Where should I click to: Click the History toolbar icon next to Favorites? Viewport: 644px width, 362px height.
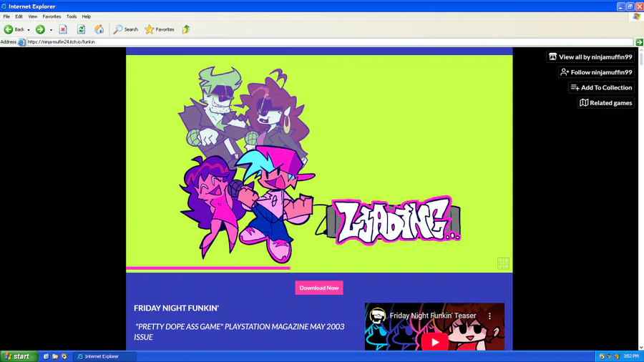[186, 29]
